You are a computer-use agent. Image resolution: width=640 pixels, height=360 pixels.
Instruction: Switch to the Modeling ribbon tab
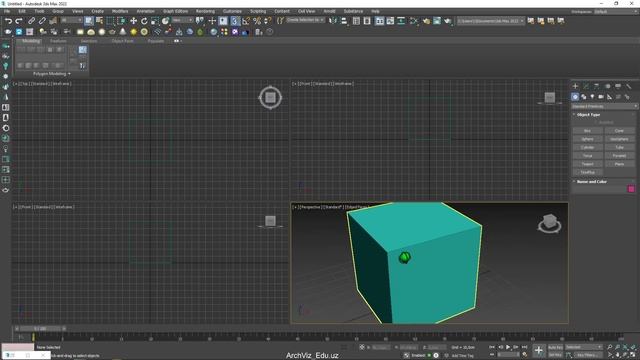(31, 41)
